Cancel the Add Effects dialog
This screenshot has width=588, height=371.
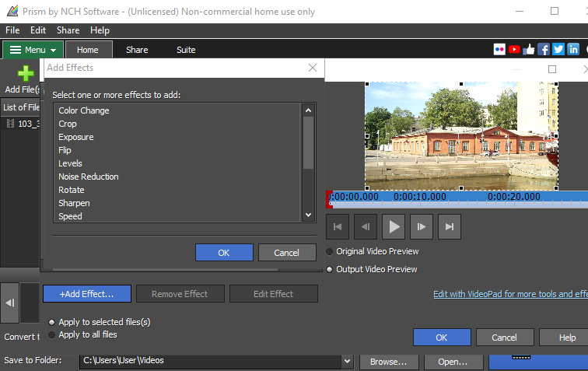coord(286,253)
